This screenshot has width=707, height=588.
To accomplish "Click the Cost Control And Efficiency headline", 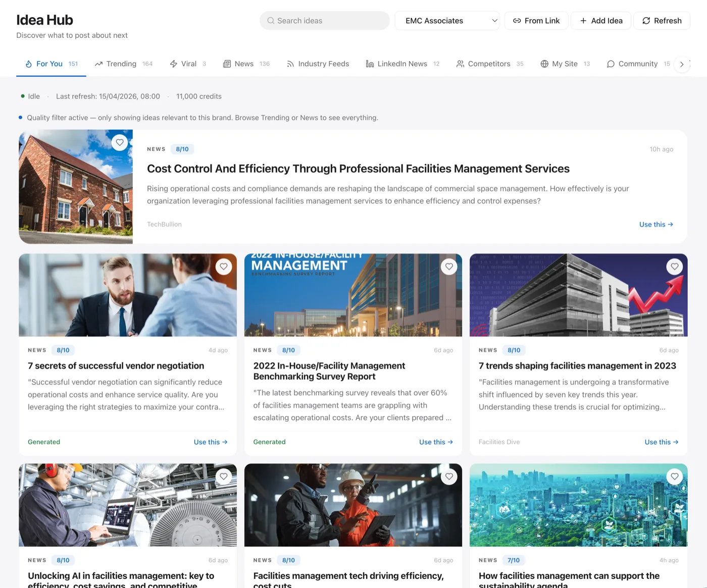I will [x=358, y=169].
